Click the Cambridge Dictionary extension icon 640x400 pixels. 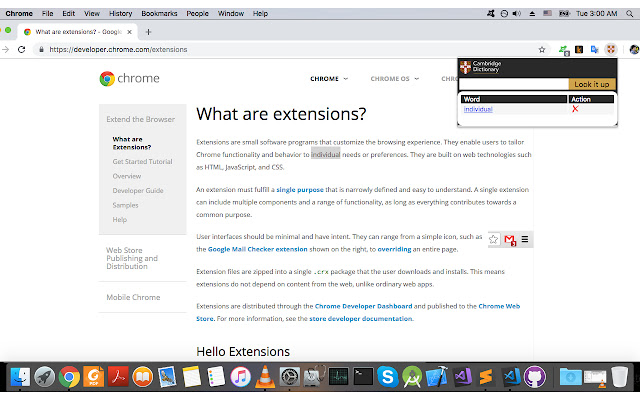point(611,48)
